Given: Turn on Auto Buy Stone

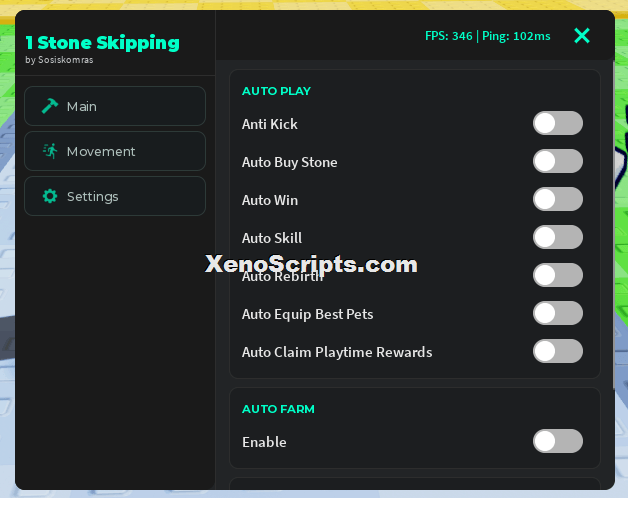Looking at the screenshot, I should click(558, 161).
